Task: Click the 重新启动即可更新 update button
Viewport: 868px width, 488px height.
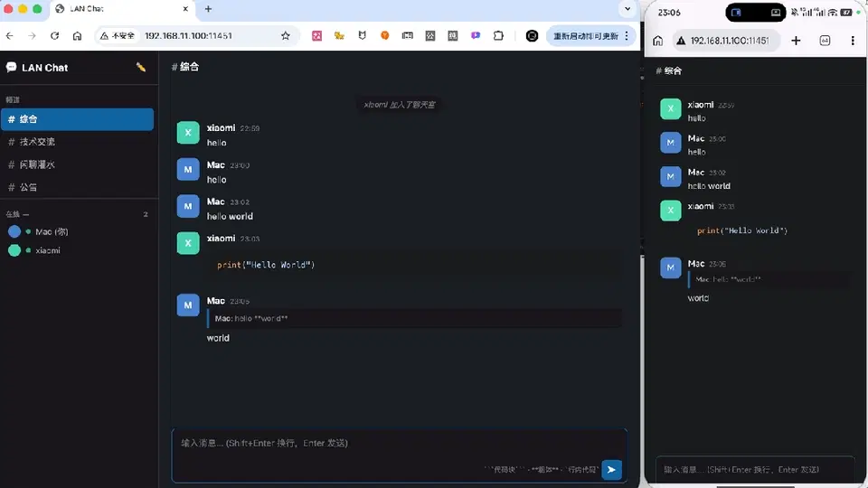Action: point(586,36)
